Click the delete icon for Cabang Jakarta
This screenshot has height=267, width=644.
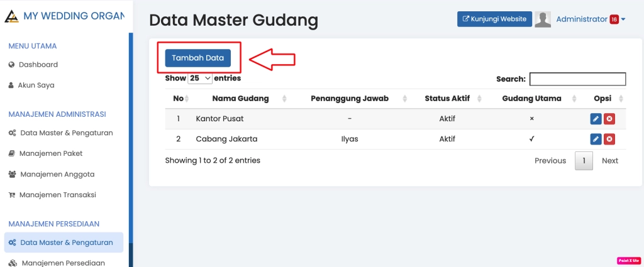click(609, 139)
